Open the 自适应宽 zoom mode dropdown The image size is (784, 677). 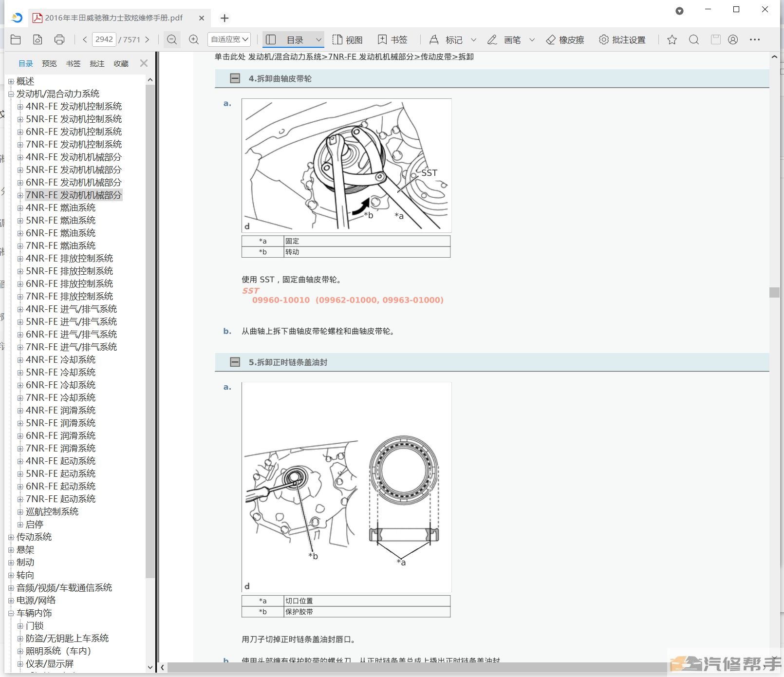point(229,39)
